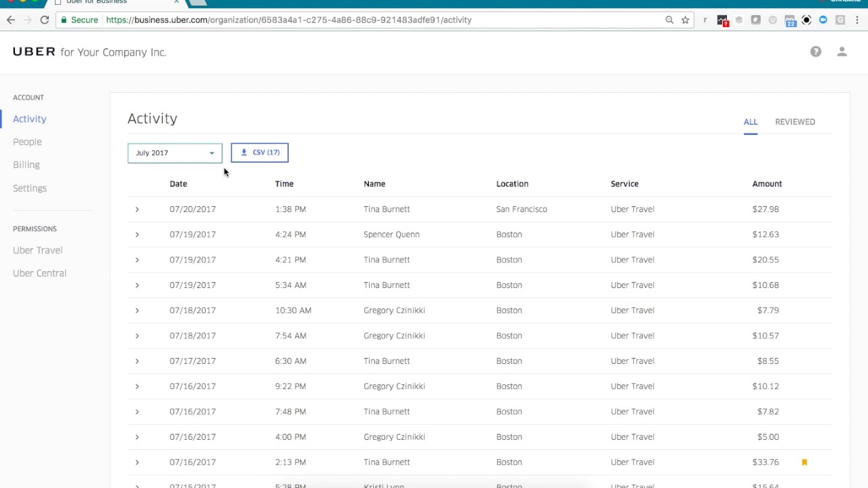The width and height of the screenshot is (868, 488).
Task: Click the flagged bookmark icon on $33.76 row
Action: pos(805,462)
